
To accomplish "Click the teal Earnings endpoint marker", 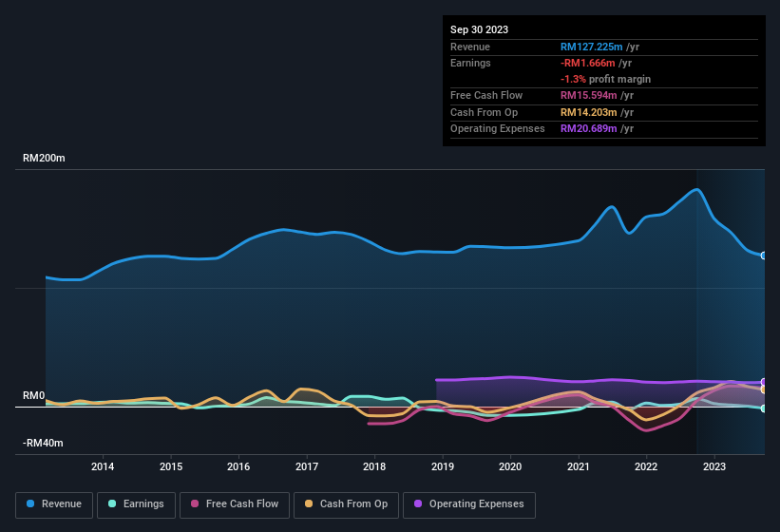I will click(764, 408).
